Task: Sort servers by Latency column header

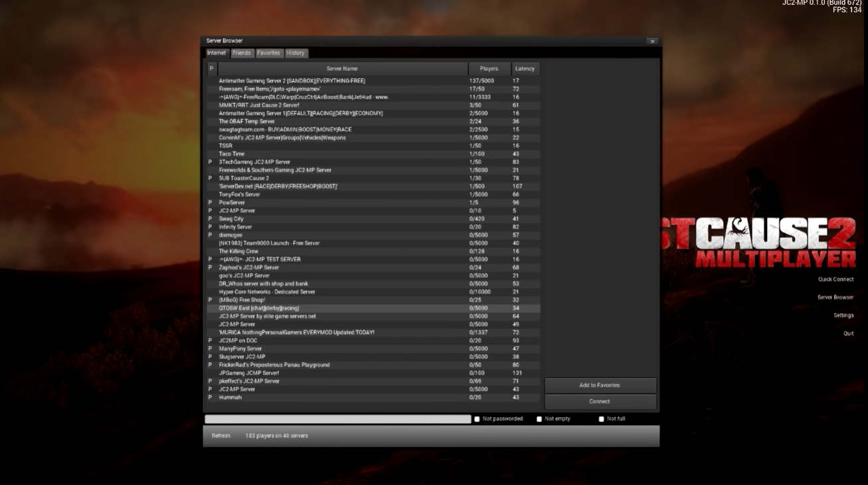Action: pos(525,68)
